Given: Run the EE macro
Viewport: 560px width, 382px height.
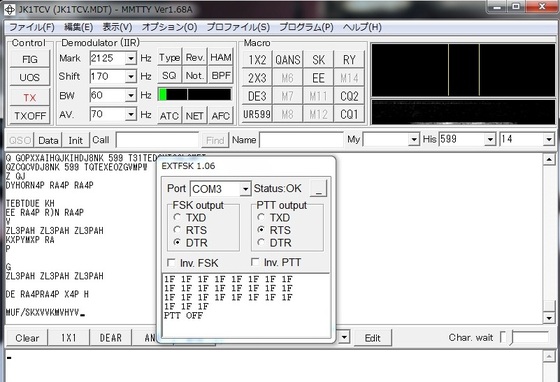Looking at the screenshot, I should tap(318, 78).
